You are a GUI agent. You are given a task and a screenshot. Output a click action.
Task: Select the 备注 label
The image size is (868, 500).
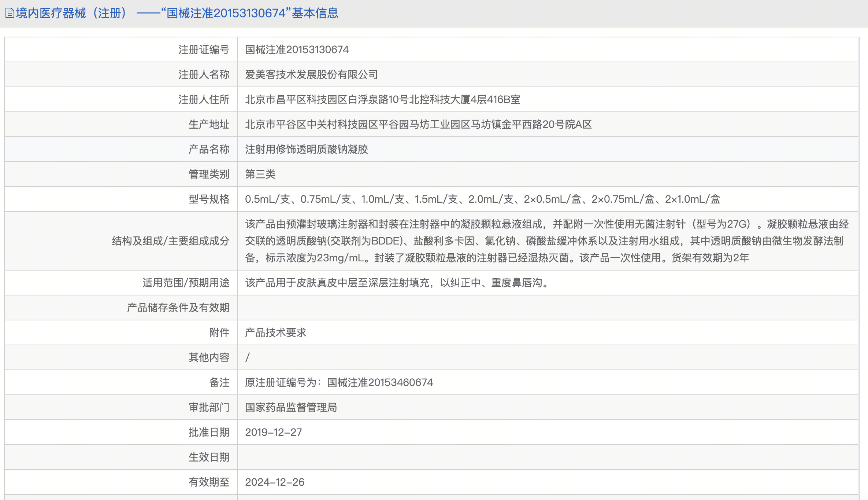click(x=219, y=382)
